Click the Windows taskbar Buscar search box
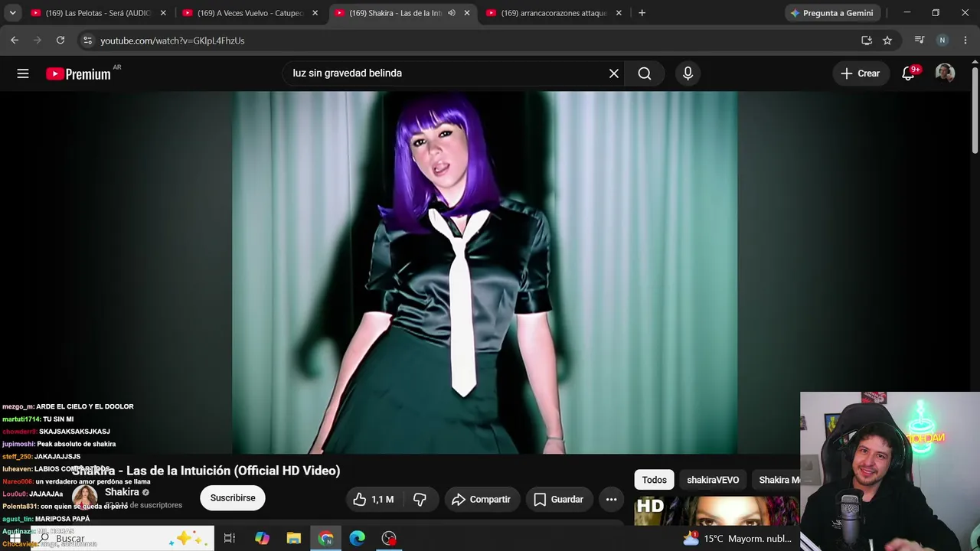The height and width of the screenshot is (551, 980). pyautogui.click(x=122, y=539)
